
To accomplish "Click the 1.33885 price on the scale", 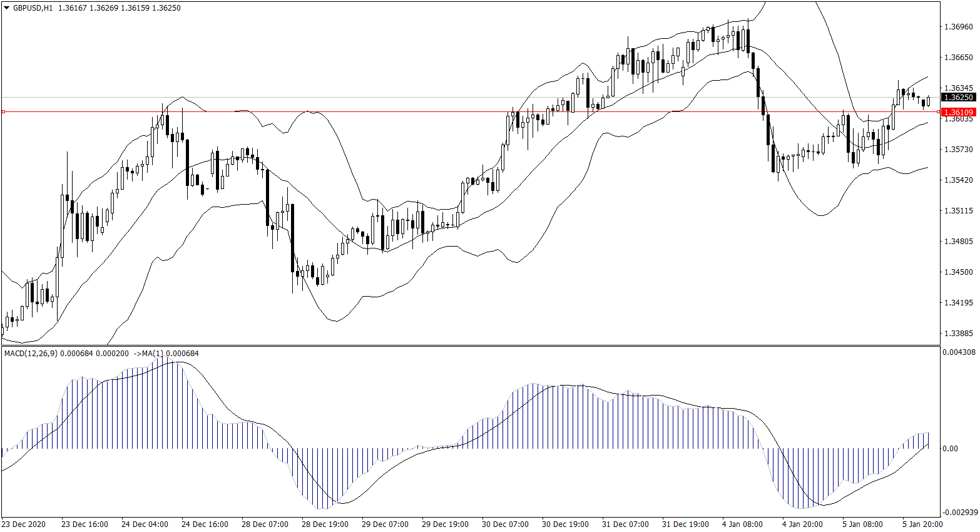I will (958, 333).
